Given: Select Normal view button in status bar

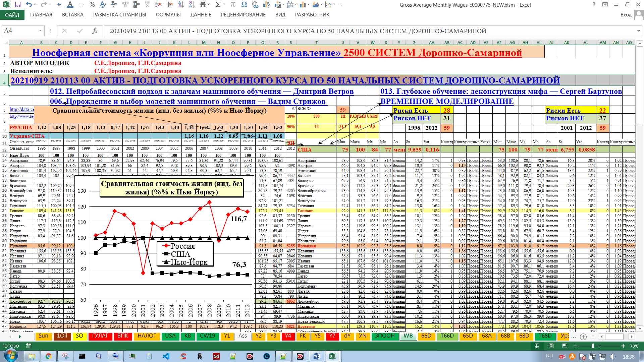Looking at the screenshot, I should (537, 346).
